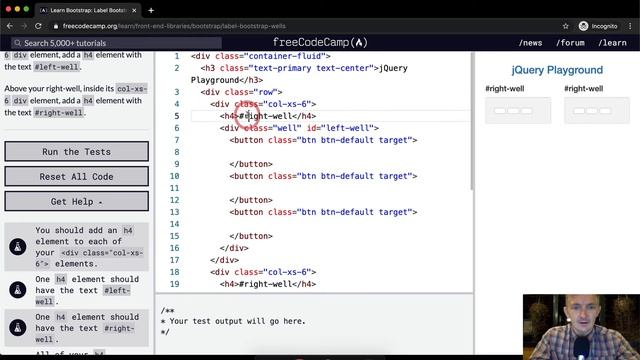Click the padlock icon in the address bar
This screenshot has width=640, height=360.
click(x=56, y=26)
